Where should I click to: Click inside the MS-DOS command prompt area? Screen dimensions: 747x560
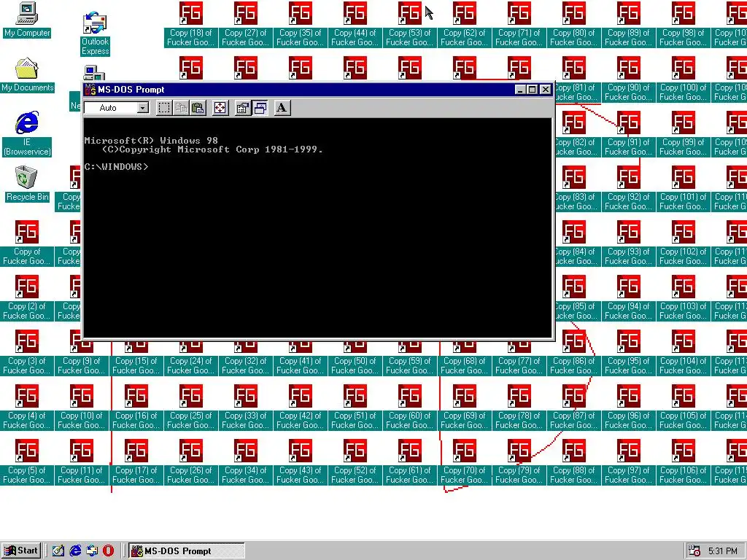point(317,227)
